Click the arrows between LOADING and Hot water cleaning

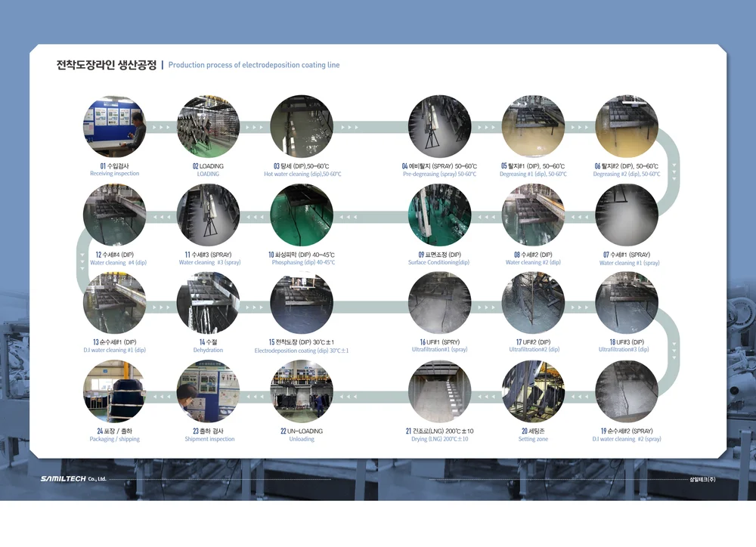(255, 127)
